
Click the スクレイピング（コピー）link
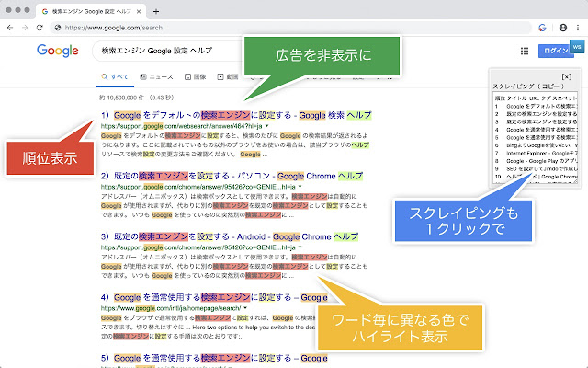tap(528, 86)
